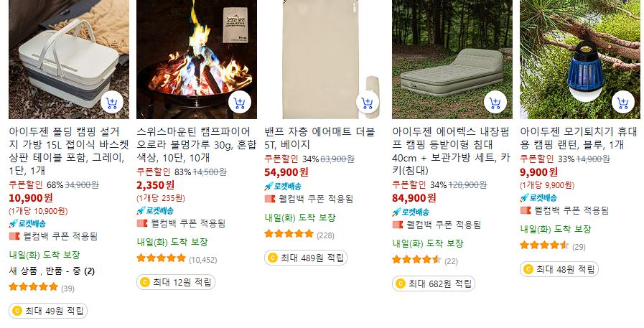Open the blue mosquito lantern image
644x328 pixels.
[579, 60]
